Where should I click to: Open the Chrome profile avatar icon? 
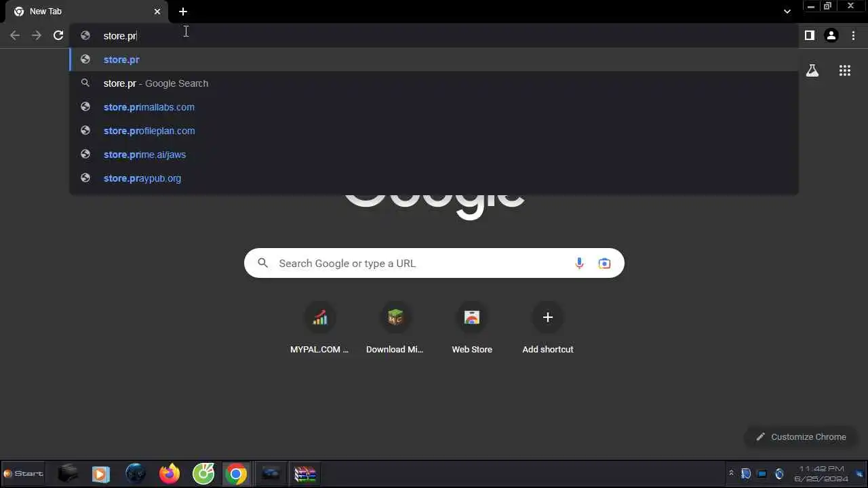pyautogui.click(x=831, y=35)
